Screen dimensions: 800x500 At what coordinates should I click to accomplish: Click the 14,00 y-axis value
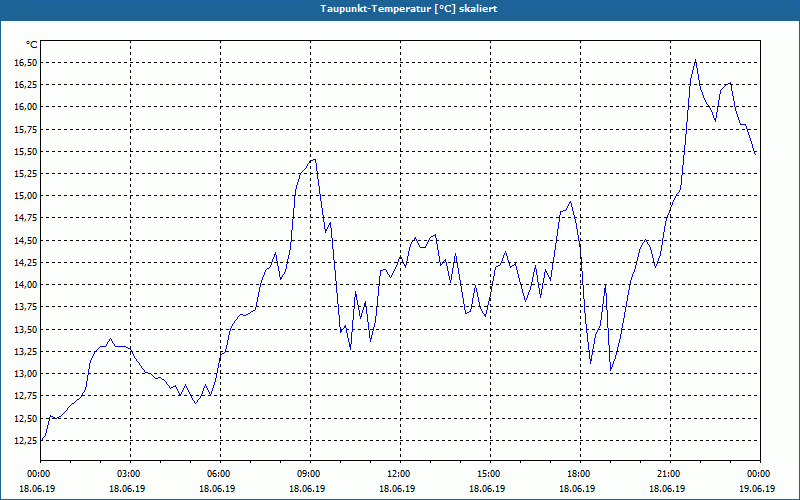click(25, 285)
